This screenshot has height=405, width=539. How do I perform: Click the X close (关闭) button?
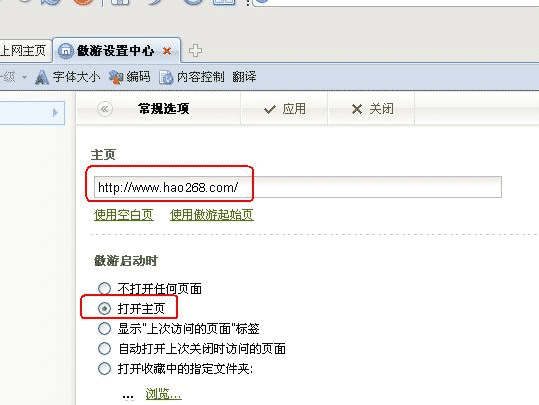click(373, 109)
